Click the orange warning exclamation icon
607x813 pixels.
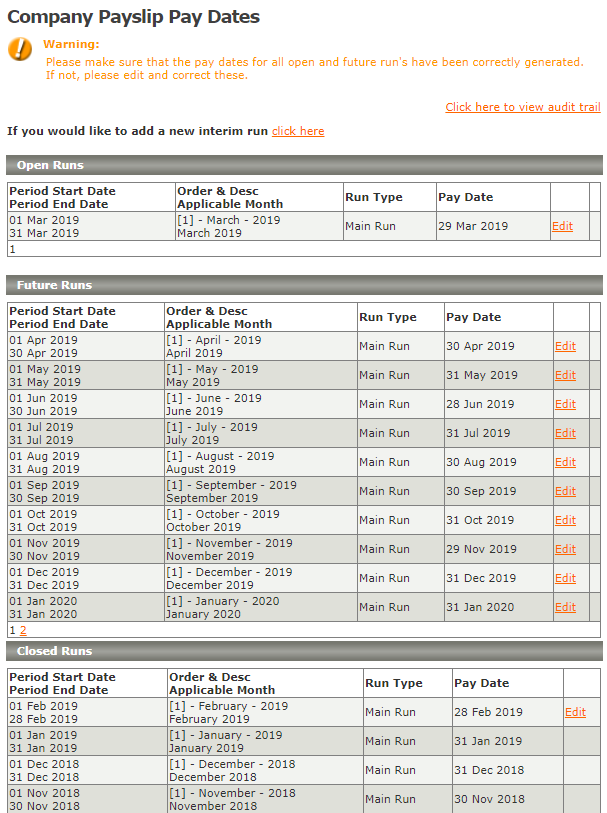pyautogui.click(x=20, y=49)
